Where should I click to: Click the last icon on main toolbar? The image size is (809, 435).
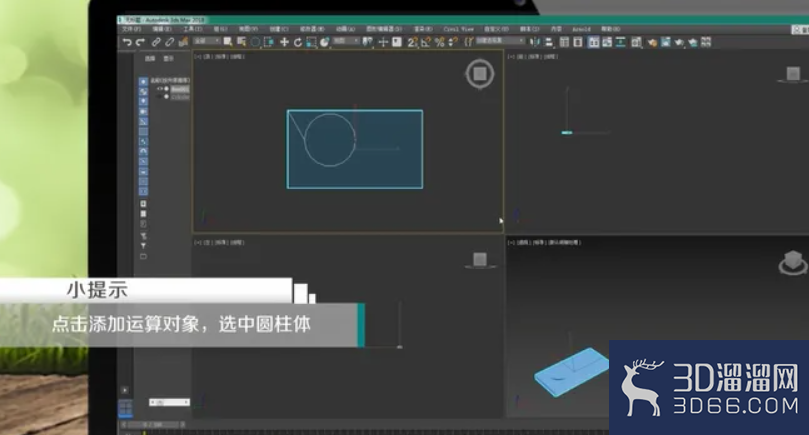click(706, 42)
